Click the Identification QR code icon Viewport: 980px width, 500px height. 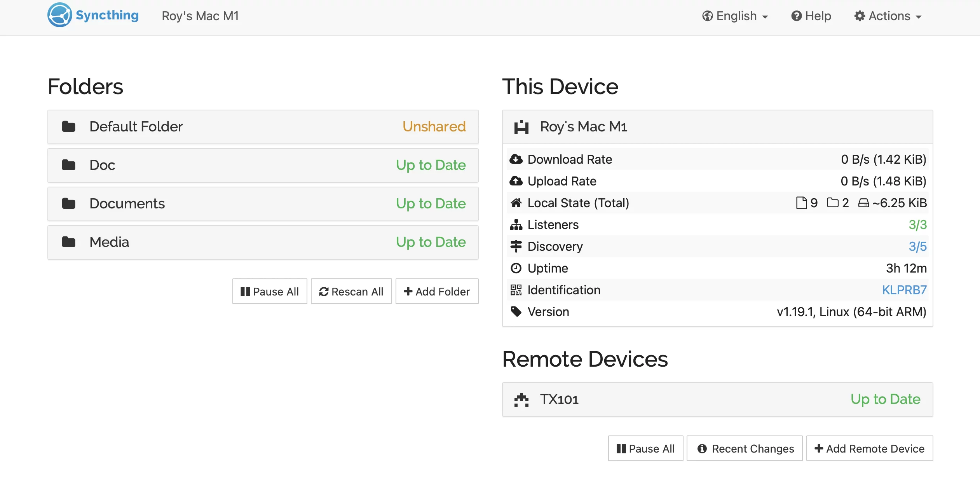click(x=516, y=290)
